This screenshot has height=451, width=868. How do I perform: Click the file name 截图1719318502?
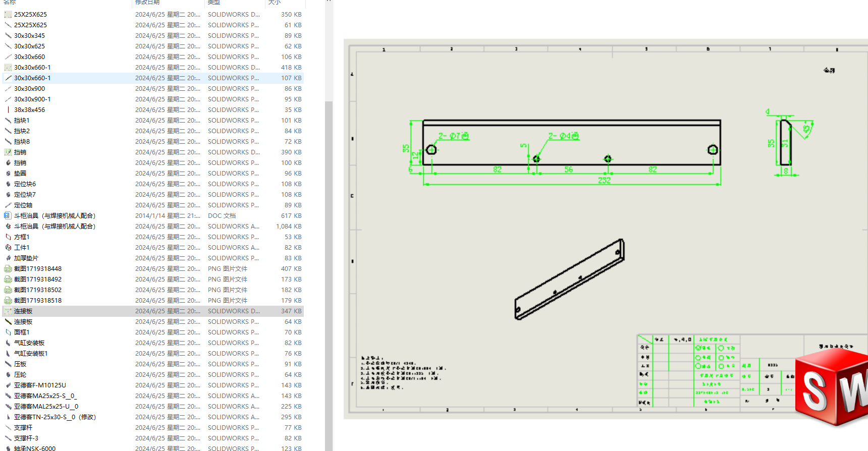pyautogui.click(x=38, y=290)
